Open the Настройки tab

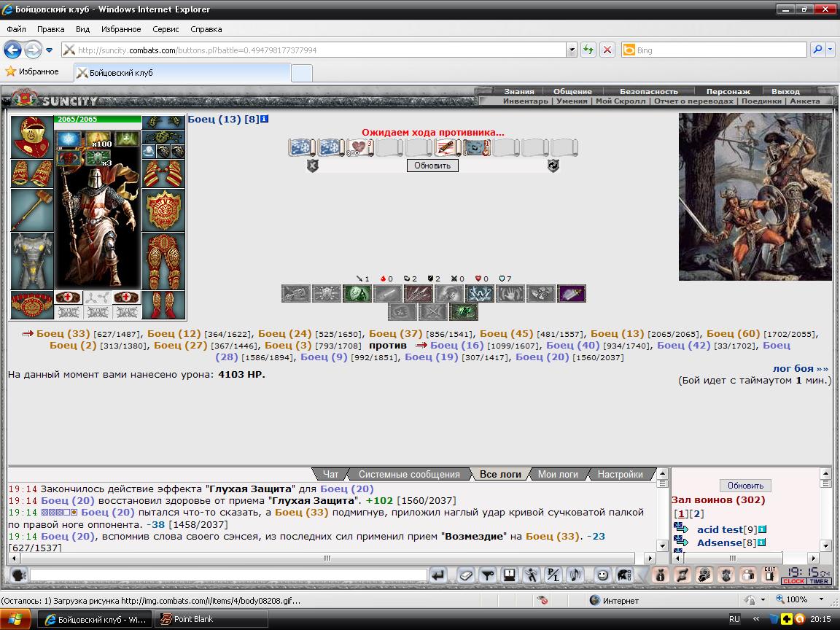620,474
